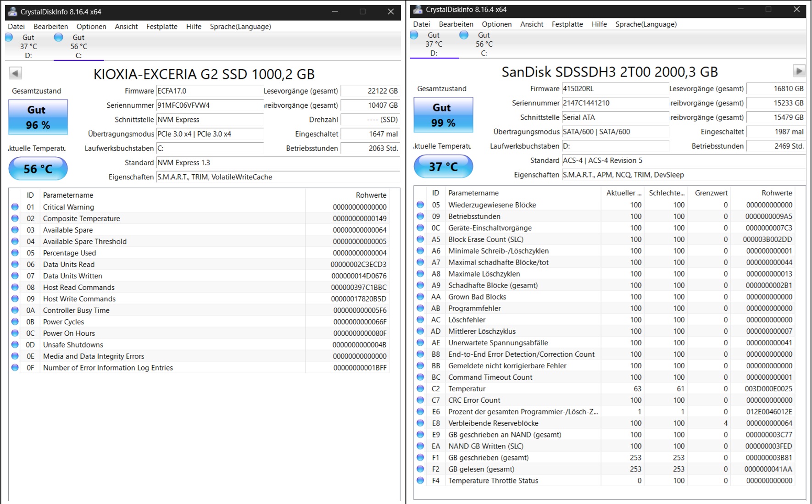The image size is (812, 504).
Task: Click the KIOXIA Firmware field ECFA17.0
Action: [x=210, y=91]
